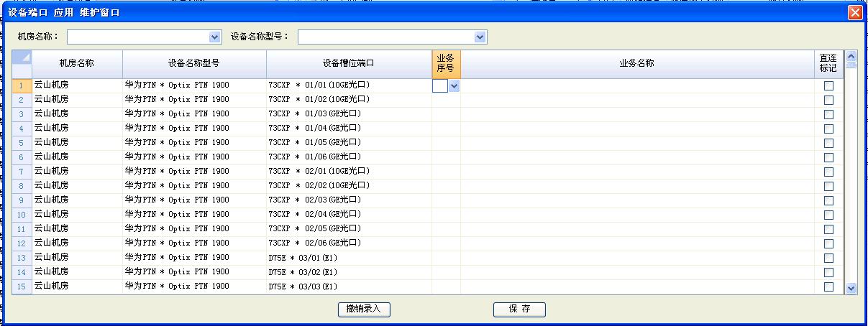
Task: Click 云山机房 cell in row 1
Action: click(77, 85)
